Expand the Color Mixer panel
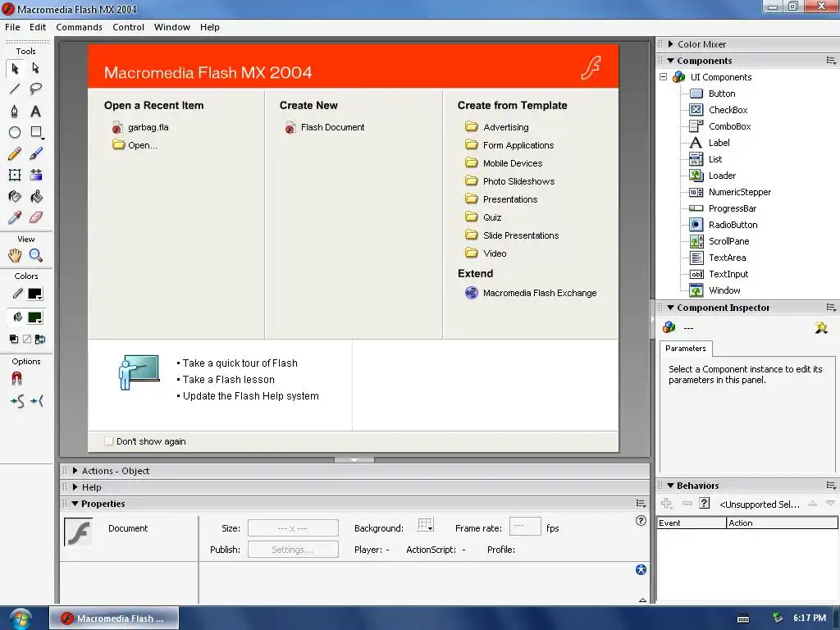The height and width of the screenshot is (630, 840). (670, 44)
